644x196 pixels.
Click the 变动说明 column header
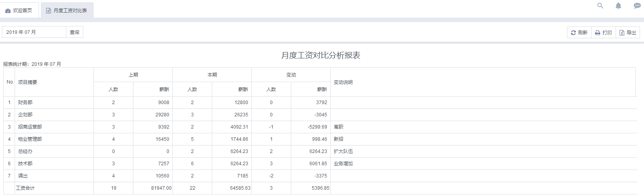click(343, 82)
